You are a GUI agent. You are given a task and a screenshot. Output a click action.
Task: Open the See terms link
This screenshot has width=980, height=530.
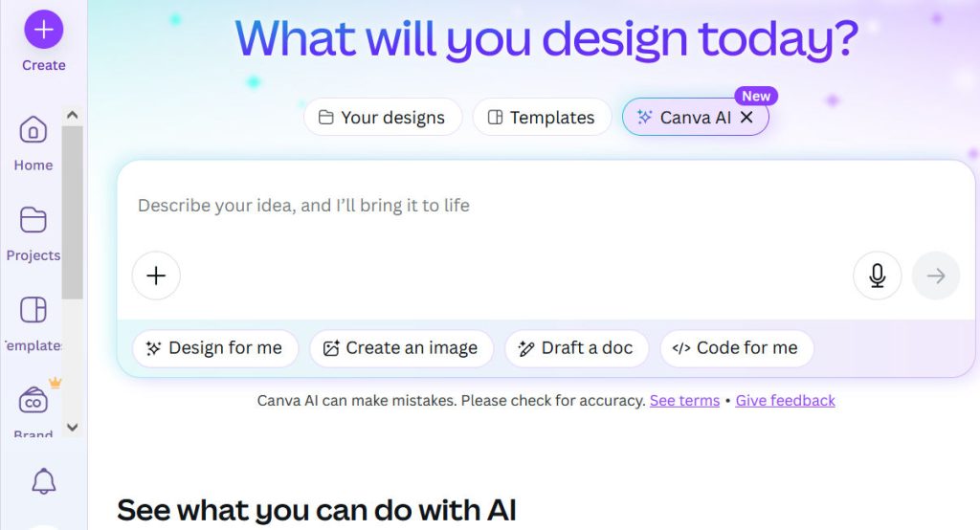[684, 401]
